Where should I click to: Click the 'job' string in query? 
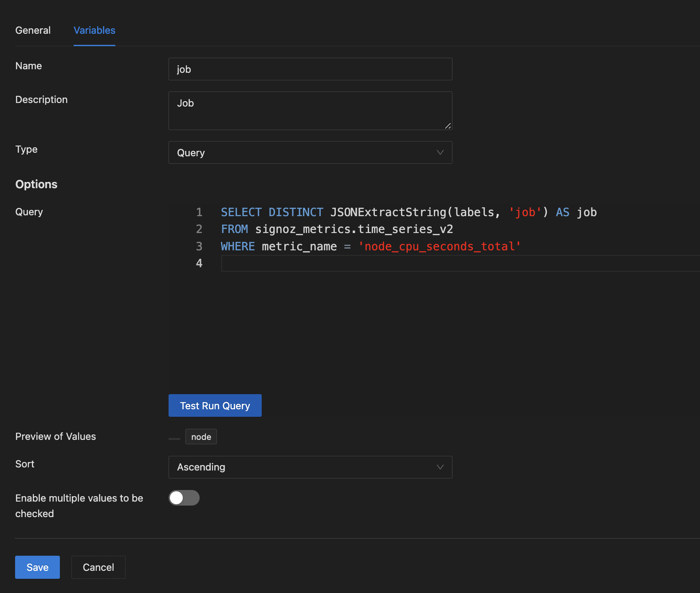tap(525, 212)
